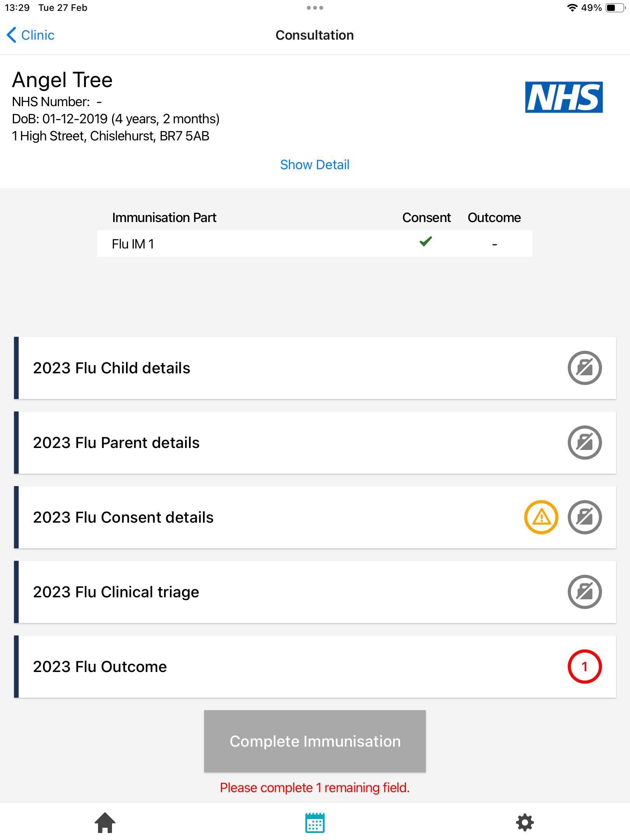The width and height of the screenshot is (630, 840).
Task: Tap the read-only icon on Parent details
Action: [584, 443]
